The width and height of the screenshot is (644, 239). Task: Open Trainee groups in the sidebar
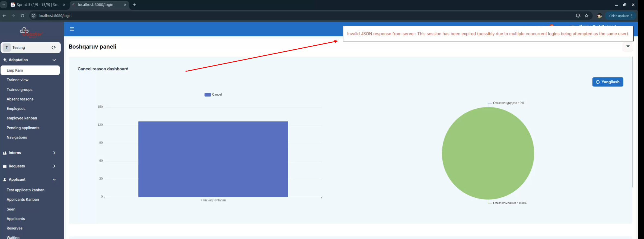pos(20,90)
